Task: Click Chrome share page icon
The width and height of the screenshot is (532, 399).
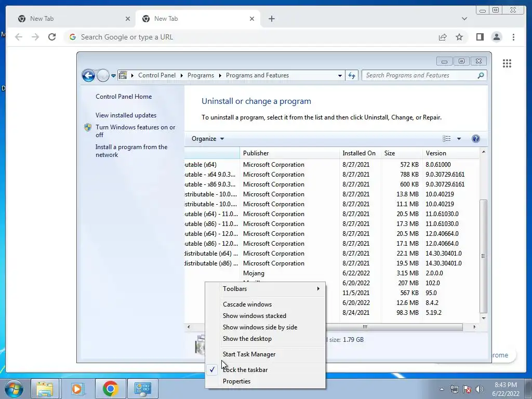Action: click(x=443, y=37)
